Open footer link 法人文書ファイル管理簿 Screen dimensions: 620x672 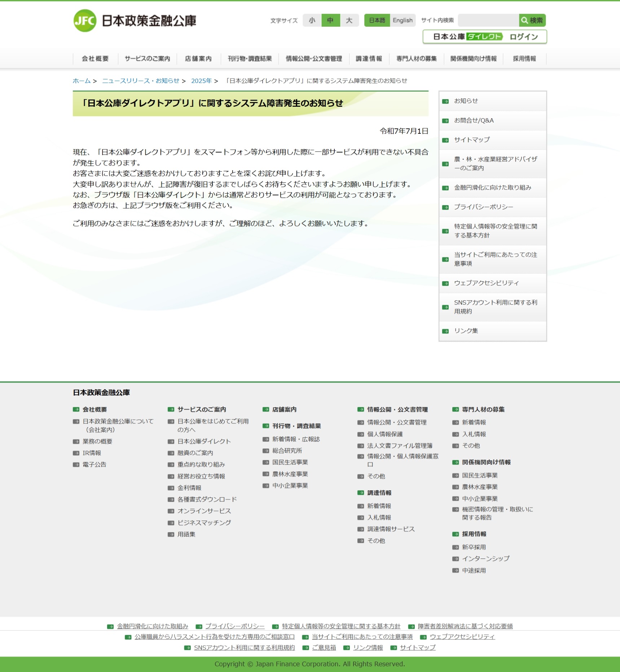point(400,446)
